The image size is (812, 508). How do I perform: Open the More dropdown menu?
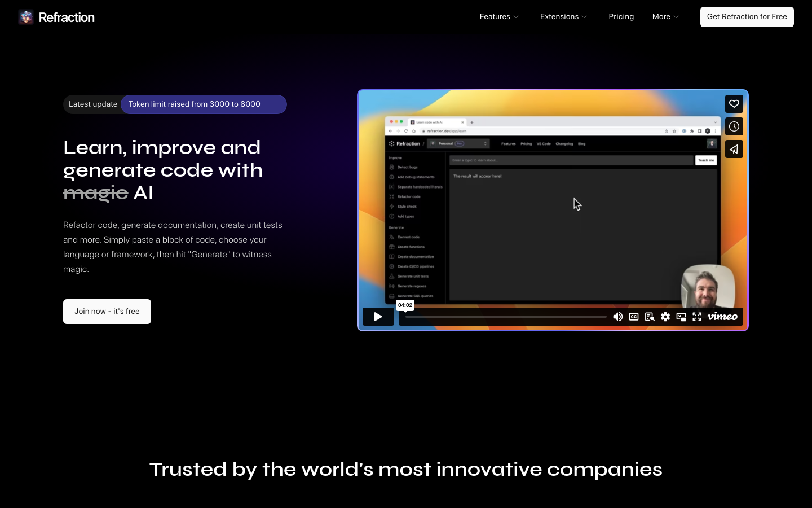(x=665, y=17)
